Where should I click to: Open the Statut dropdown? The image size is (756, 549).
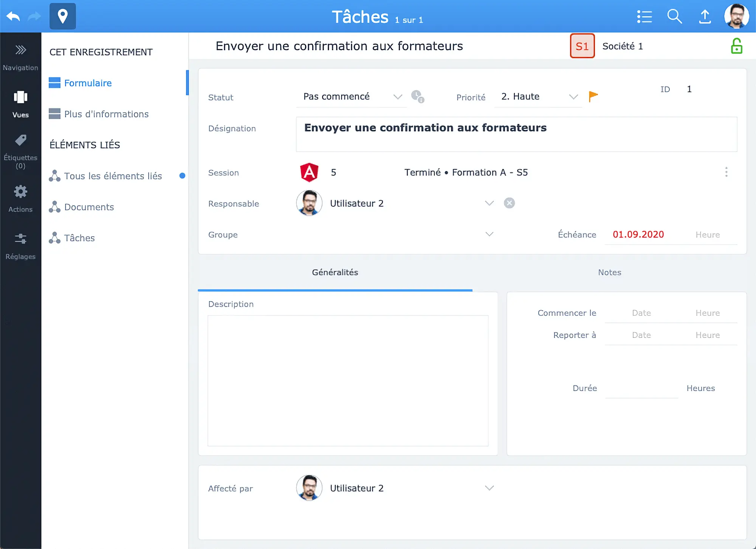397,97
